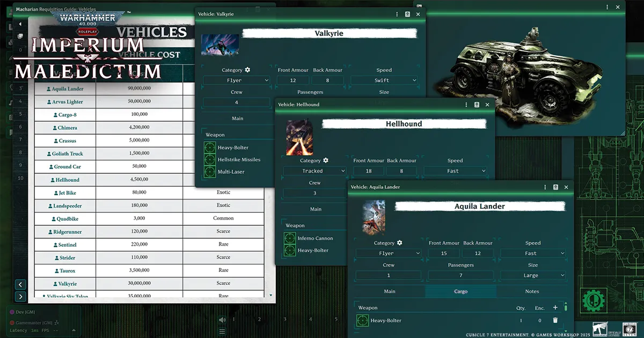Click the Heavy-Bolter weapon icon in Valkyrie sheet
Viewport: 644px width, 338px height.
[210, 148]
